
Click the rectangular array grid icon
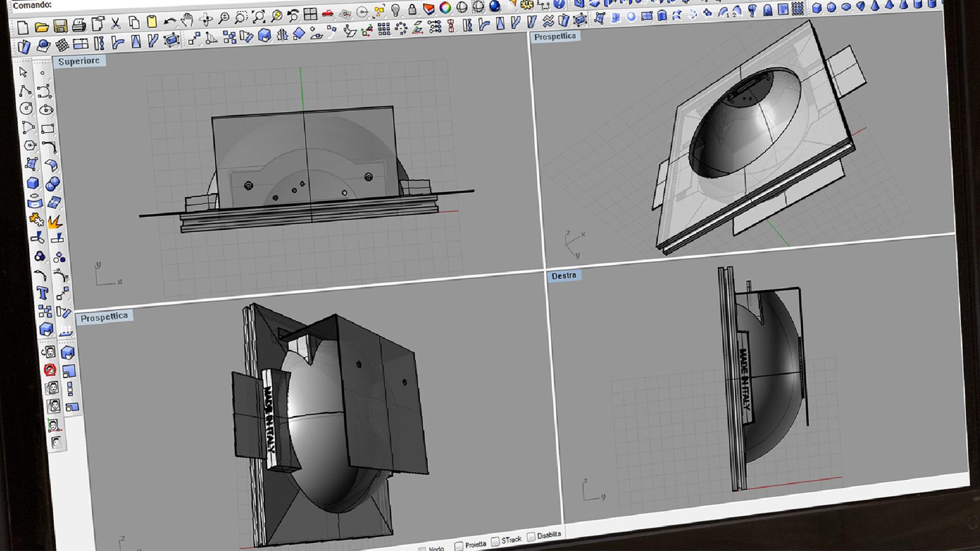pos(384,29)
